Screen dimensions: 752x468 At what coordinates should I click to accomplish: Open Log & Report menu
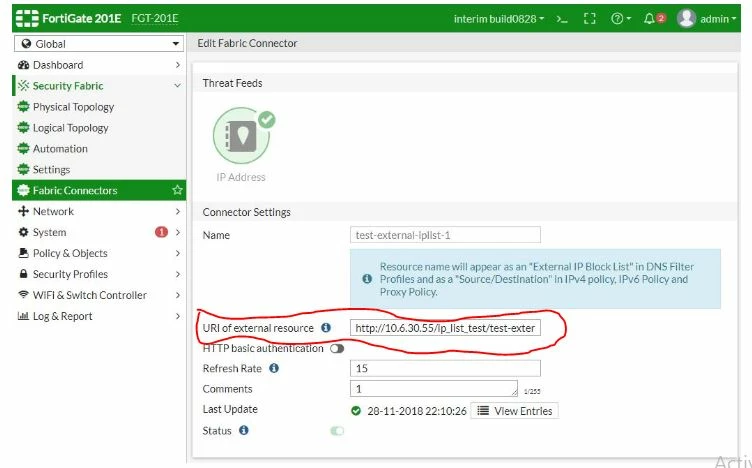(x=62, y=316)
